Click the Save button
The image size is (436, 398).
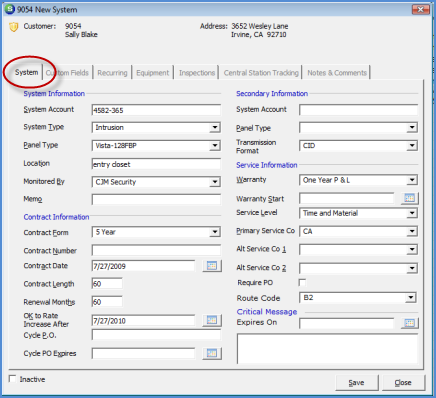[x=356, y=383]
